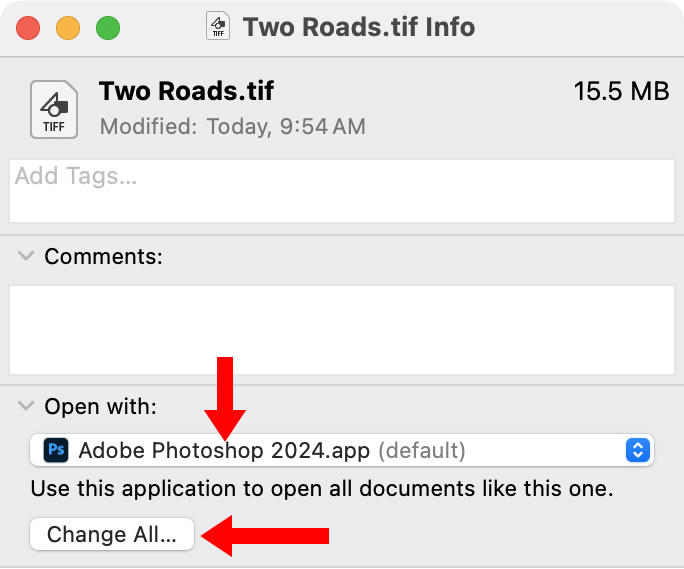Click the window title 'Two Roads.tif Info'
684x569 pixels.
(358, 27)
